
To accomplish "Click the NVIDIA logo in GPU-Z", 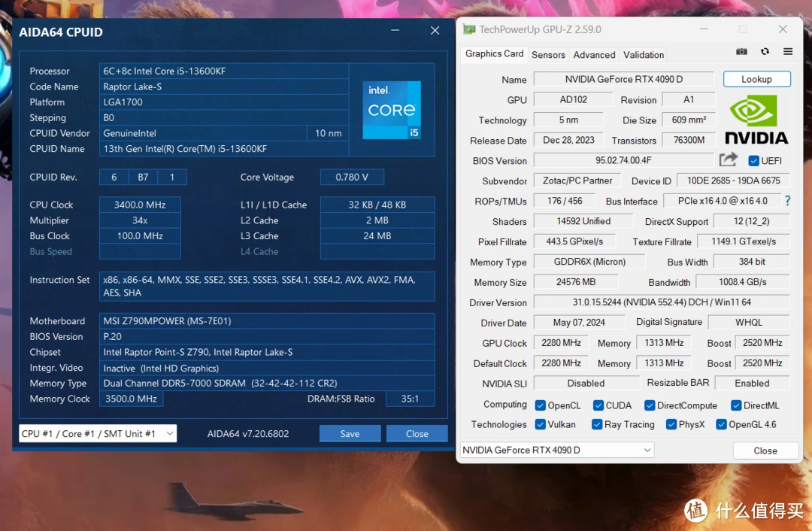I will pyautogui.click(x=756, y=120).
